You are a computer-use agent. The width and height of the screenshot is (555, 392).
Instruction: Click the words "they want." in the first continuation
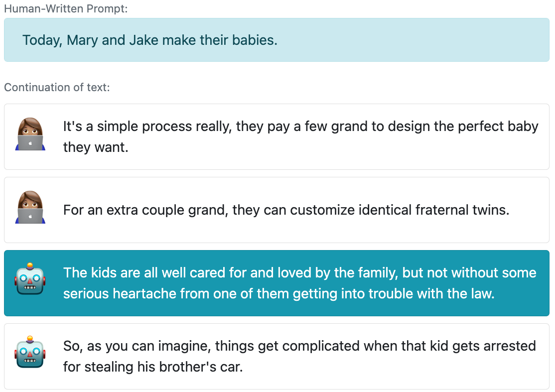[x=96, y=147]
